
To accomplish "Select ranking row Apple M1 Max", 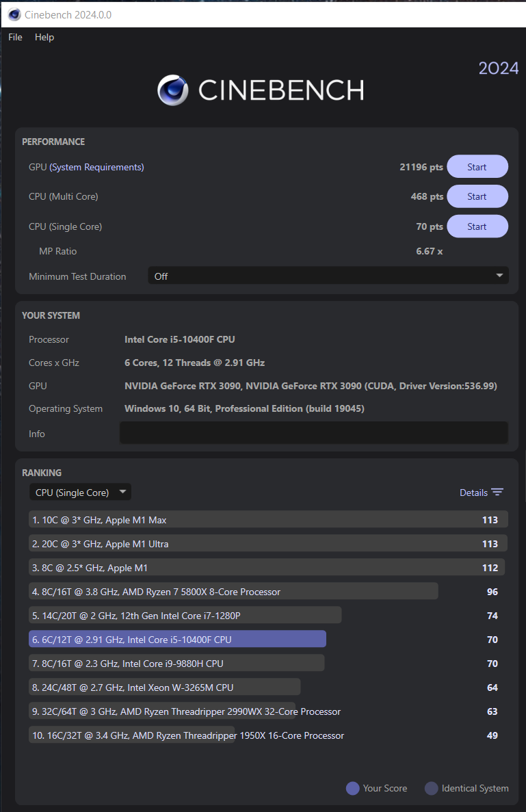I will 268,519.
